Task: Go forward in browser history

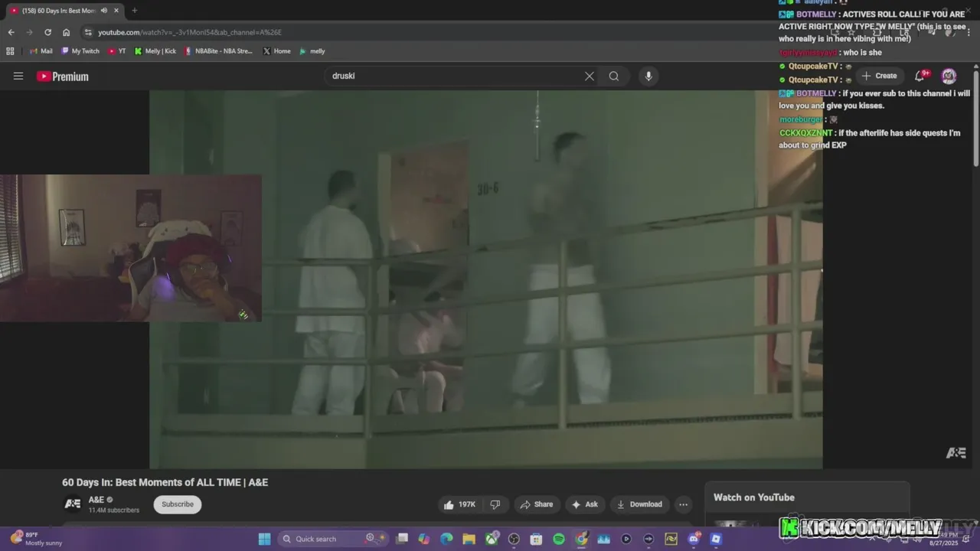Action: [x=29, y=32]
